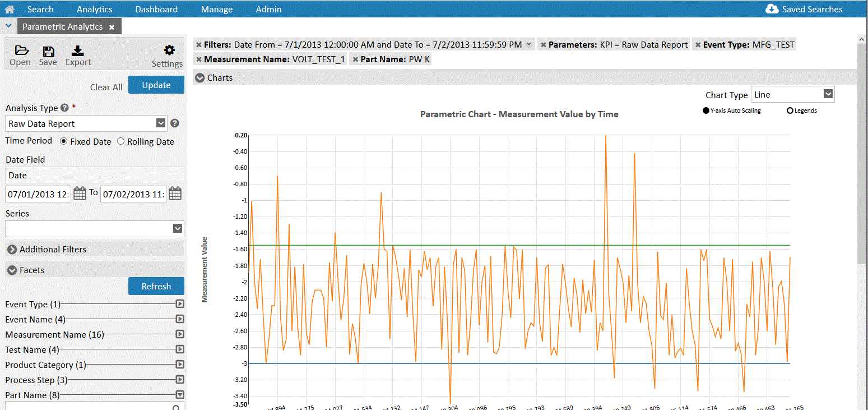Screen dimensions: 868x410
Task: Collapse the Charts section
Action: 200,77
